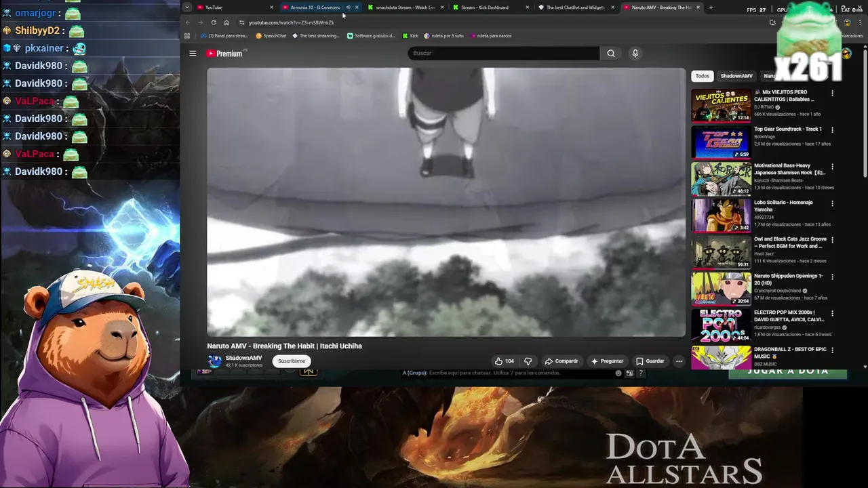Like the video with 104 likes

pyautogui.click(x=504, y=361)
